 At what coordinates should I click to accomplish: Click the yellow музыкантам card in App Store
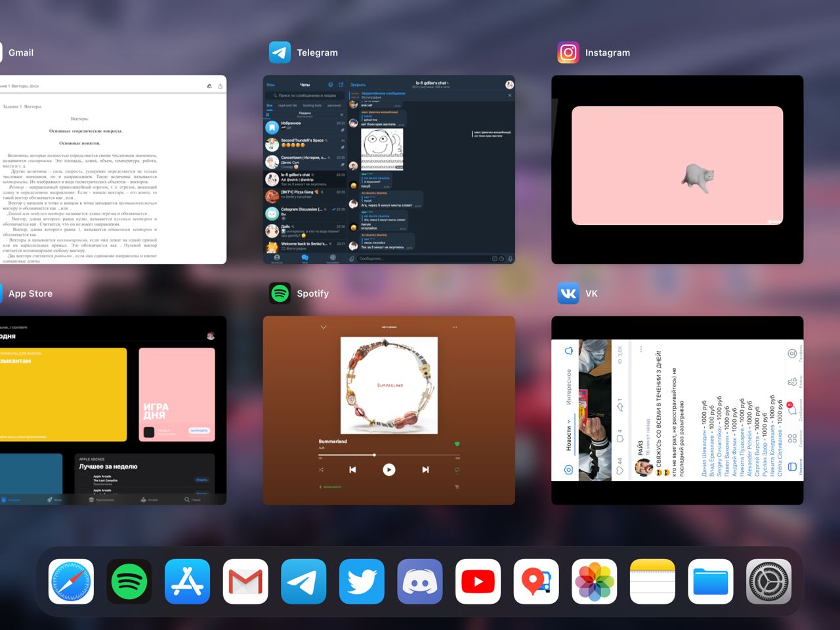click(x=63, y=394)
